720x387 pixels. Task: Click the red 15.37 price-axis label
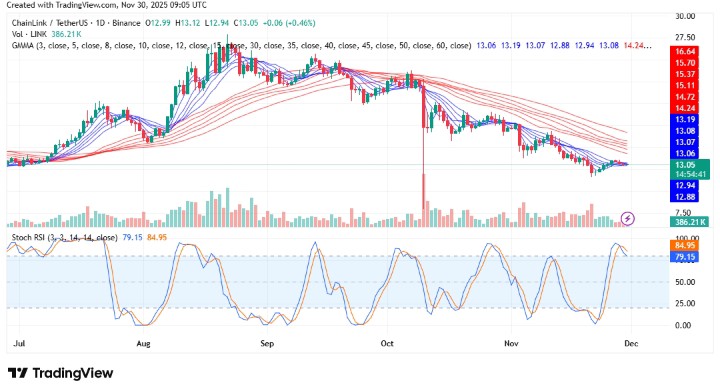[684, 74]
